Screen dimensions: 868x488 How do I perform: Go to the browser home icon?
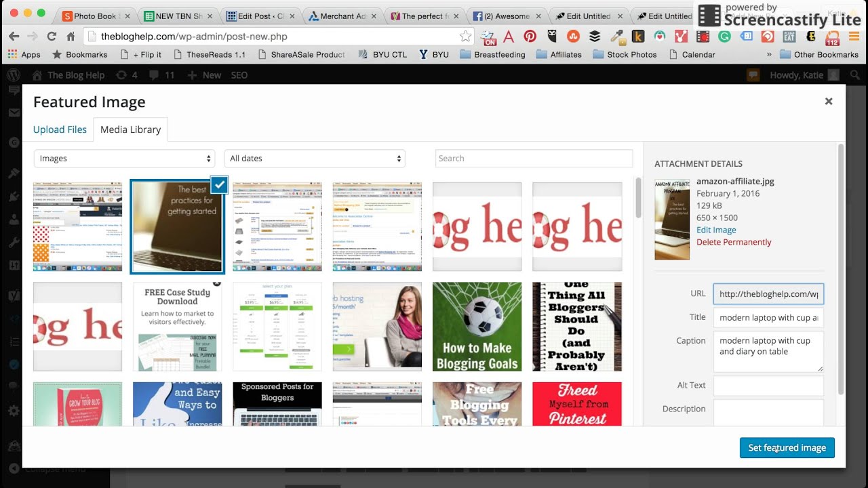click(71, 37)
